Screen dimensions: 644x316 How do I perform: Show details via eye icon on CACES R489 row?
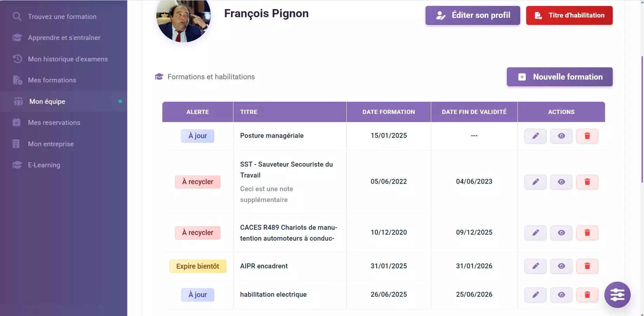tap(561, 233)
